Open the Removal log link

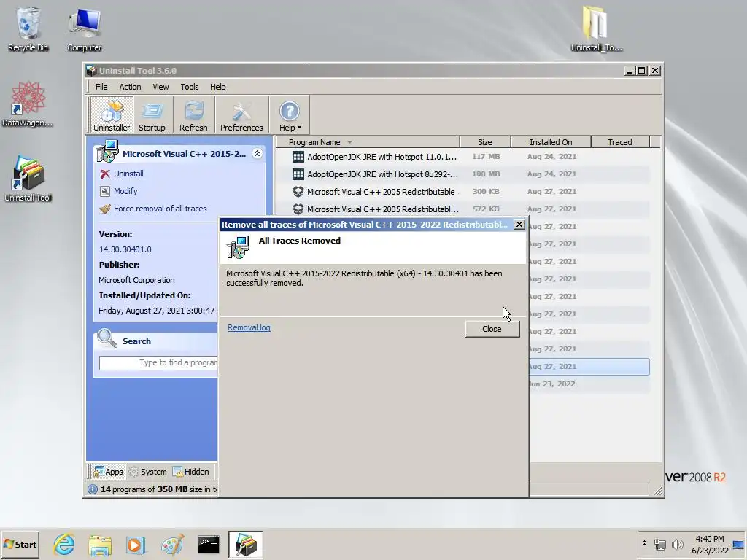coord(249,327)
